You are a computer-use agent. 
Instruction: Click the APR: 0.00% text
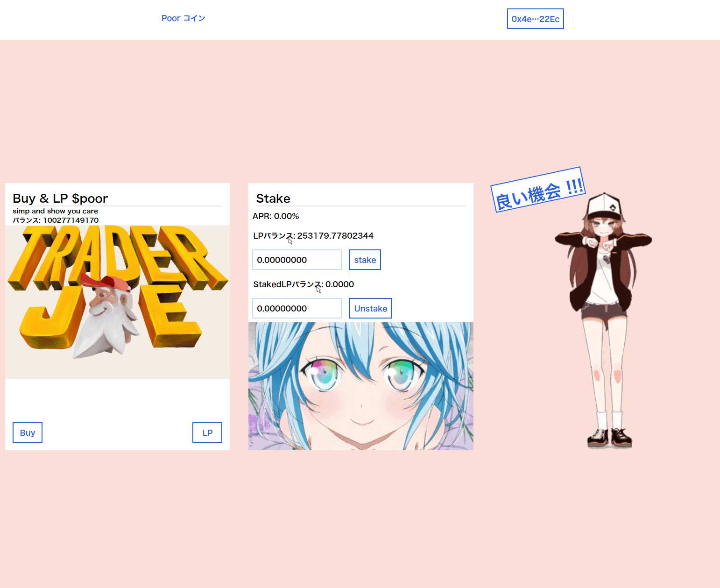275,216
